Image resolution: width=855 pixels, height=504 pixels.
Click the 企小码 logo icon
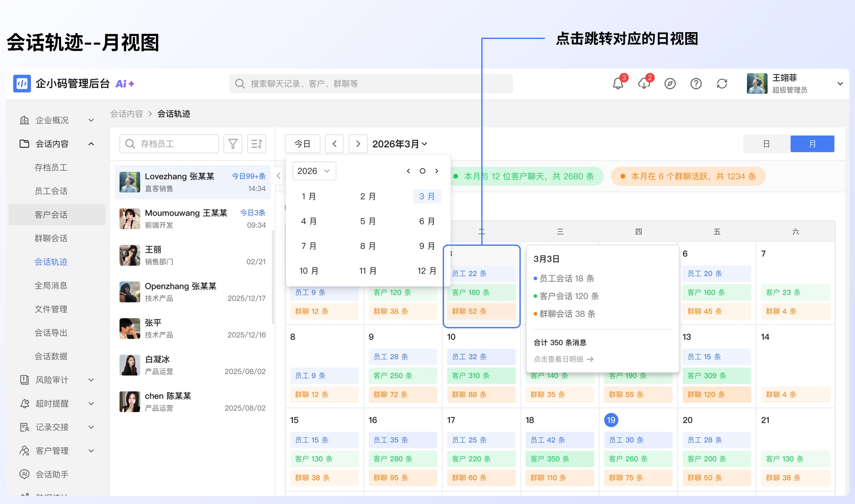(x=22, y=84)
